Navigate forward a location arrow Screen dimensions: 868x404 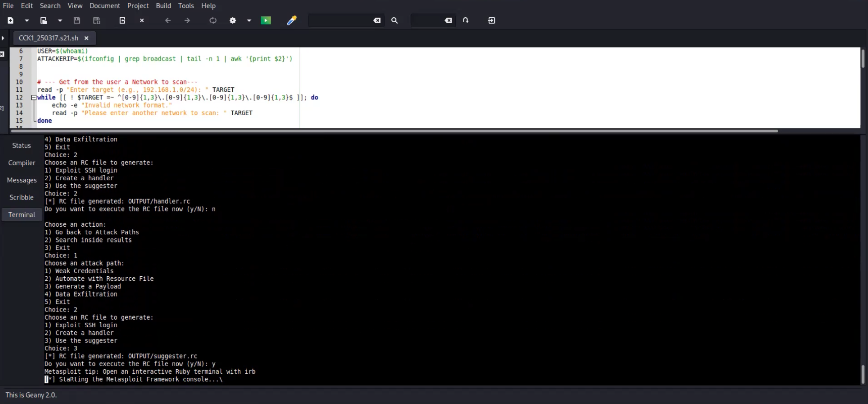[x=187, y=21]
